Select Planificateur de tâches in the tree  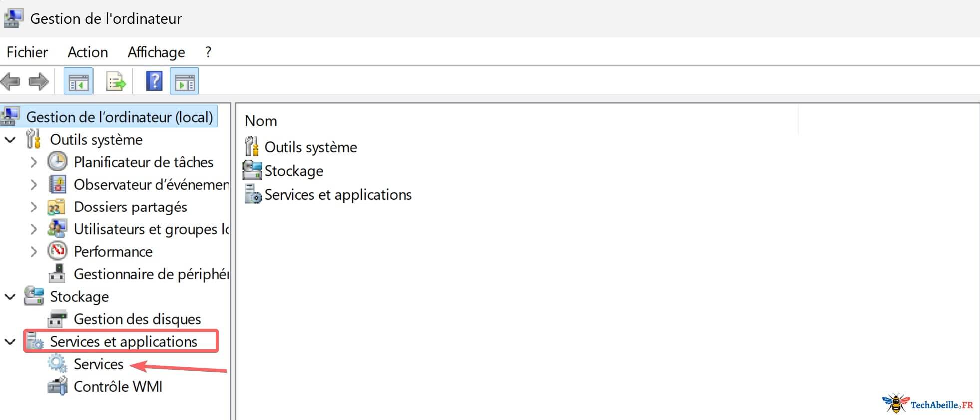pos(144,162)
